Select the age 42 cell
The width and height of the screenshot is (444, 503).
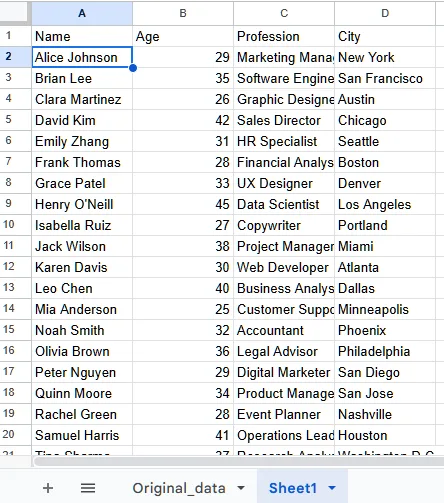(x=183, y=120)
